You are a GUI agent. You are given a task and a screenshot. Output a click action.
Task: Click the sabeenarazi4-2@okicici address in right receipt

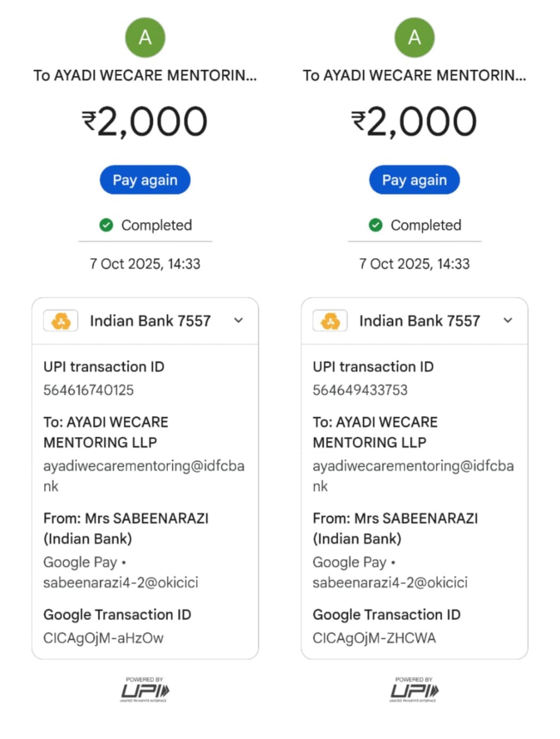(x=390, y=583)
